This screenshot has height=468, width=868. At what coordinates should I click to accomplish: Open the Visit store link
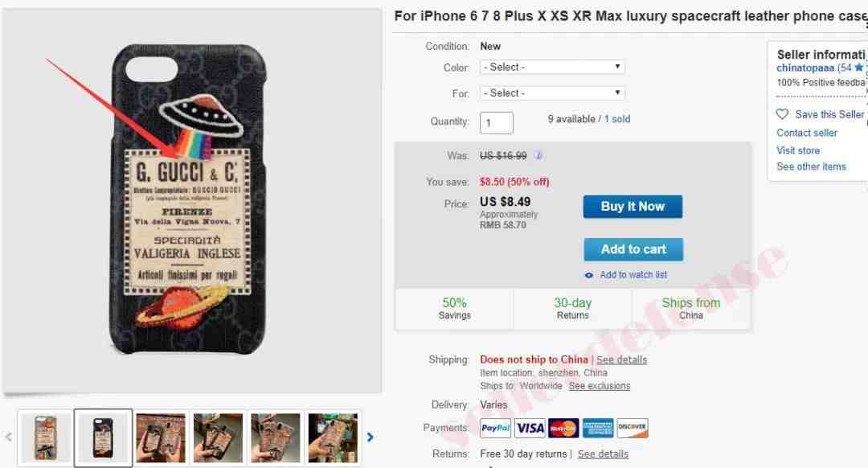point(798,150)
